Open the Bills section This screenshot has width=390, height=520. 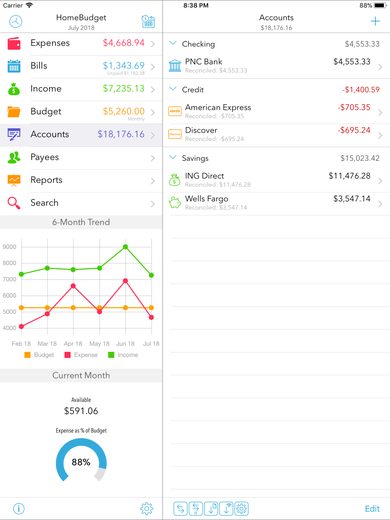coord(81,66)
